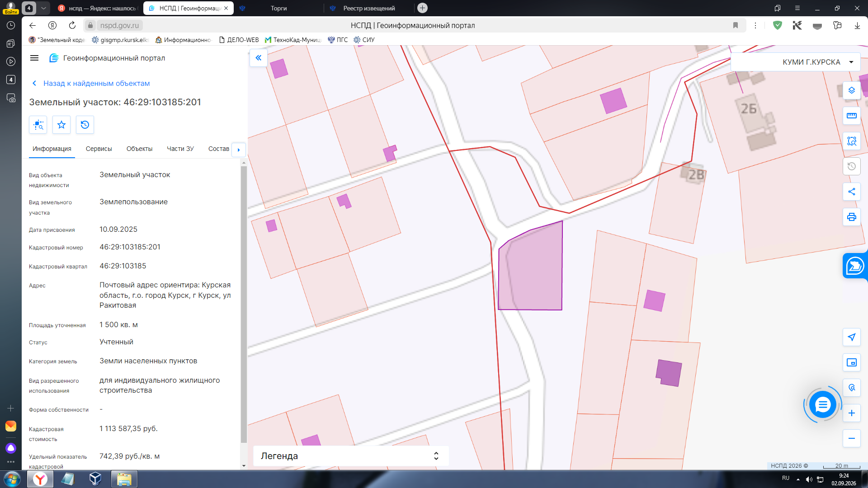Collapse the left info panel
Image resolution: width=868 pixels, height=488 pixels.
pos(259,58)
